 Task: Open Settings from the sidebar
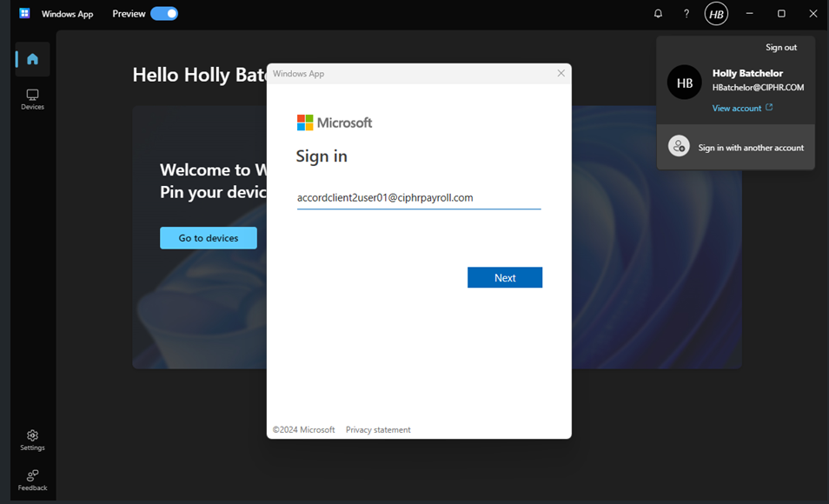(x=32, y=440)
